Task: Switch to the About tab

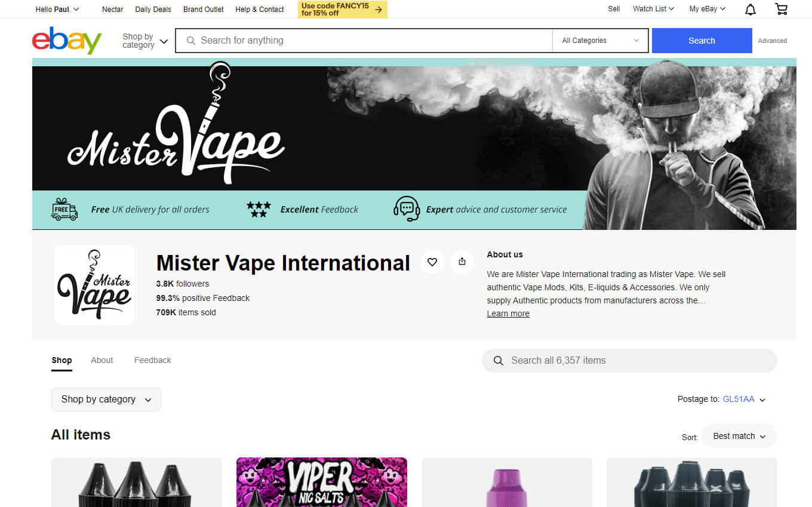Action: coord(102,360)
